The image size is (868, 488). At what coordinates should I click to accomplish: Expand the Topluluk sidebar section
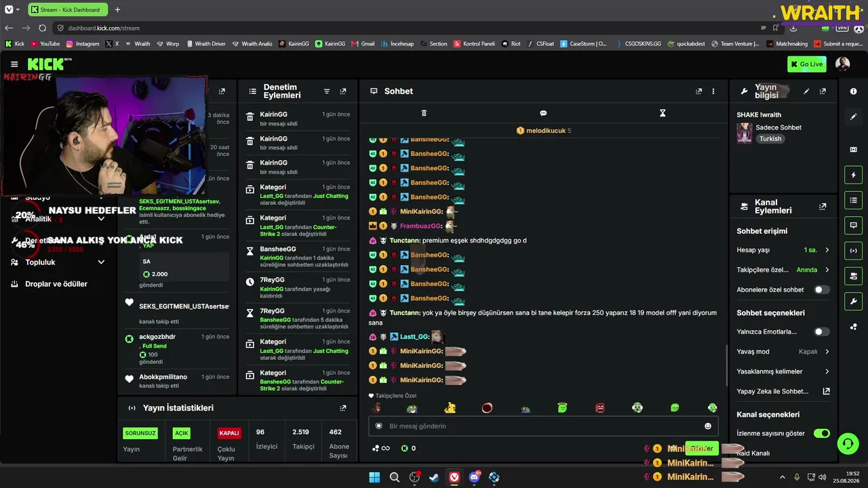pyautogui.click(x=58, y=262)
